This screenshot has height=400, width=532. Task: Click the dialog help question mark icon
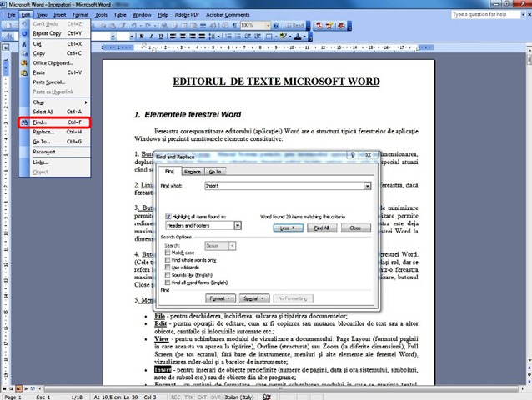(353, 155)
